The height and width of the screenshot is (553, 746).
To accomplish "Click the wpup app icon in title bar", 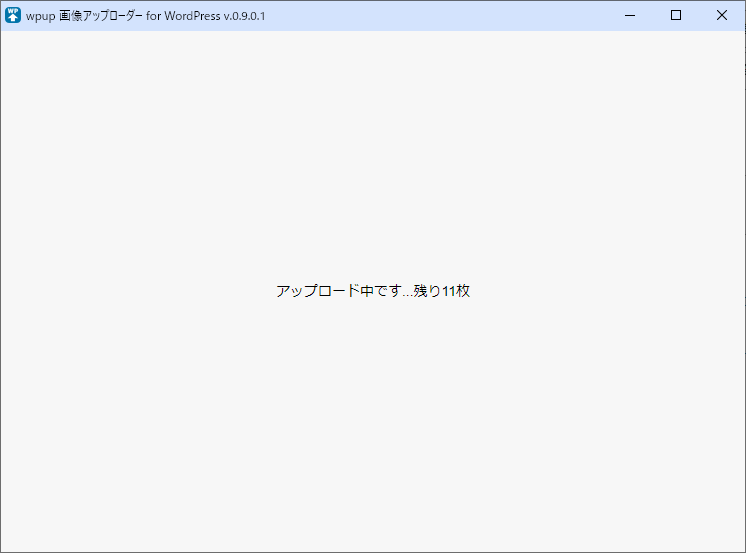I will click(x=13, y=15).
